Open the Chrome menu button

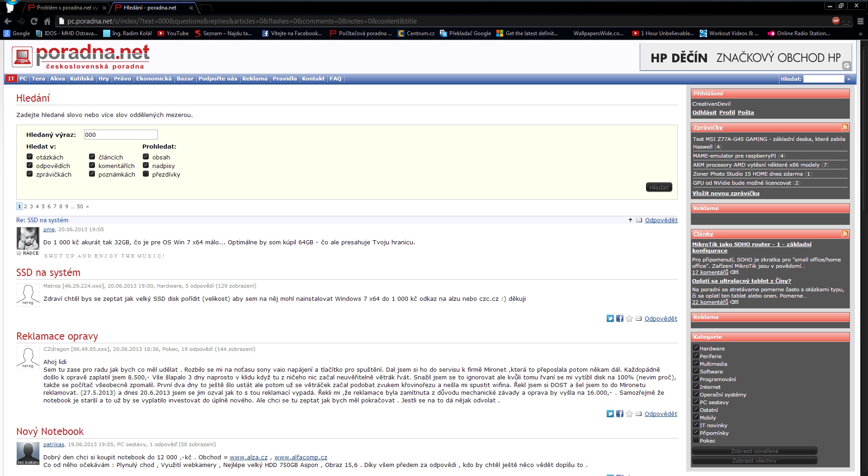pyautogui.click(x=860, y=21)
